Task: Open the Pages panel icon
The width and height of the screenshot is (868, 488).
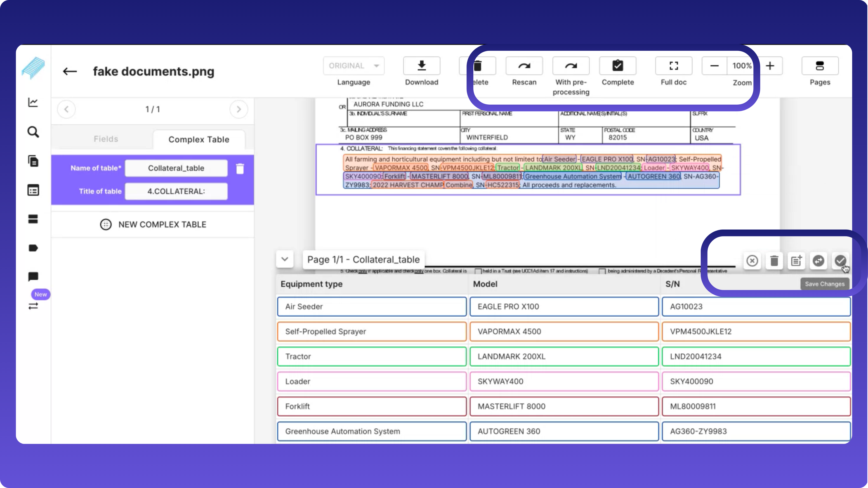Action: pos(819,66)
